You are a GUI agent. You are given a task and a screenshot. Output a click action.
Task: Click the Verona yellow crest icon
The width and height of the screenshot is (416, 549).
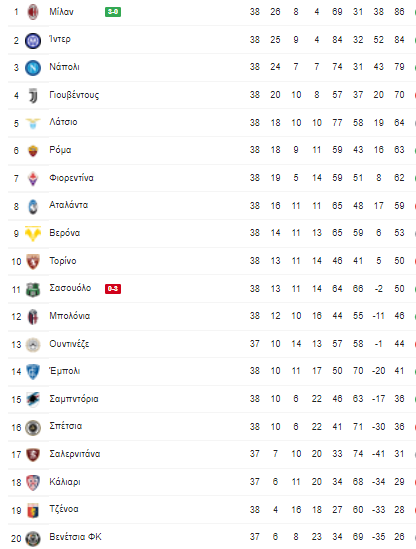(33, 234)
